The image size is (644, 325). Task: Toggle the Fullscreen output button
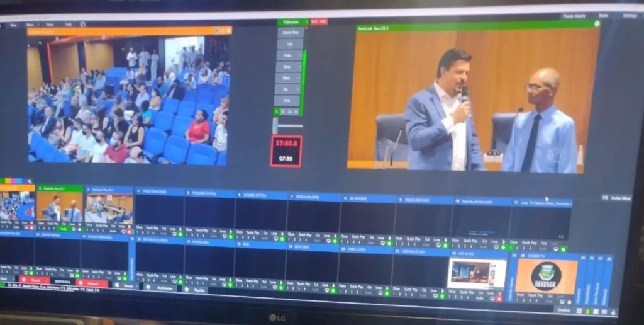[x=292, y=22]
